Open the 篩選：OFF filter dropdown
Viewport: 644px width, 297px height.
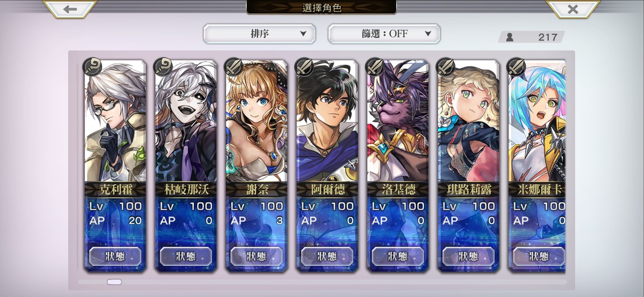coord(384,34)
